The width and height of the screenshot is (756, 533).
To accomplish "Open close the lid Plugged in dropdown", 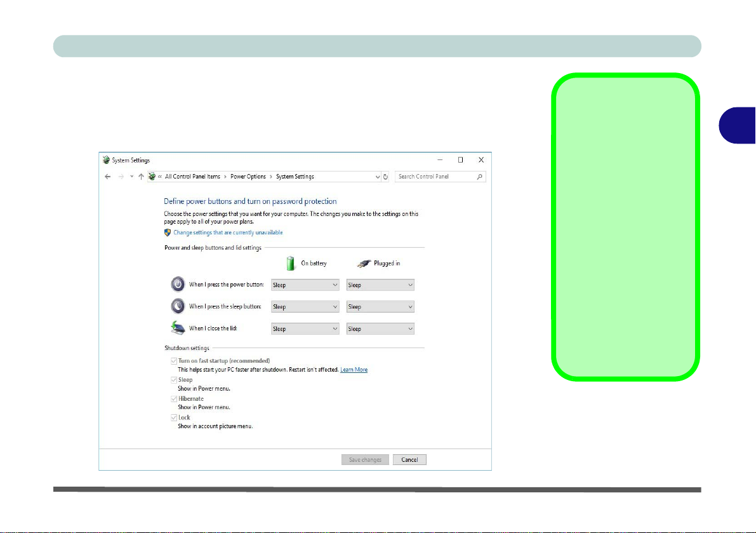I will coord(380,329).
